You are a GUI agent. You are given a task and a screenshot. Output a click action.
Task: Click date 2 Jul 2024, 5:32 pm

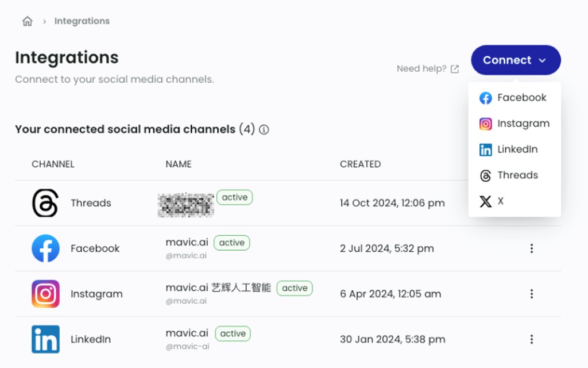387,248
